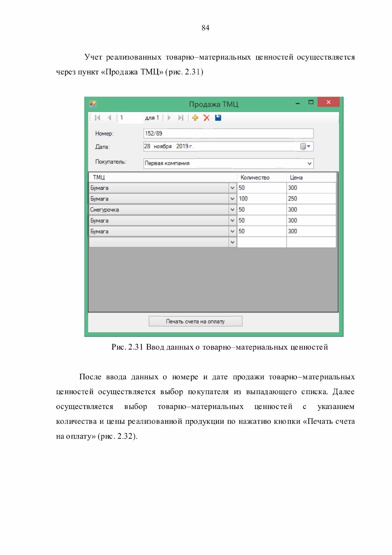Delete record with red X icon

(x=207, y=118)
